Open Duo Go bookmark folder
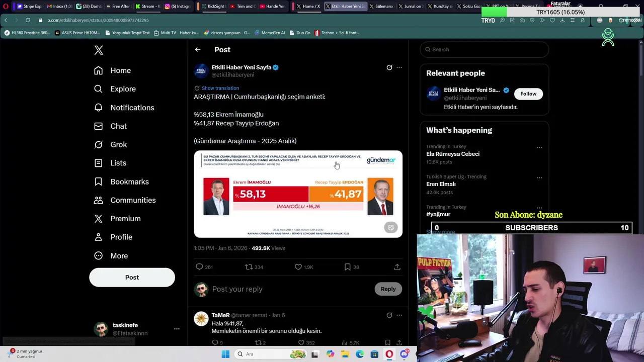This screenshot has height=362, width=644. (x=300, y=33)
